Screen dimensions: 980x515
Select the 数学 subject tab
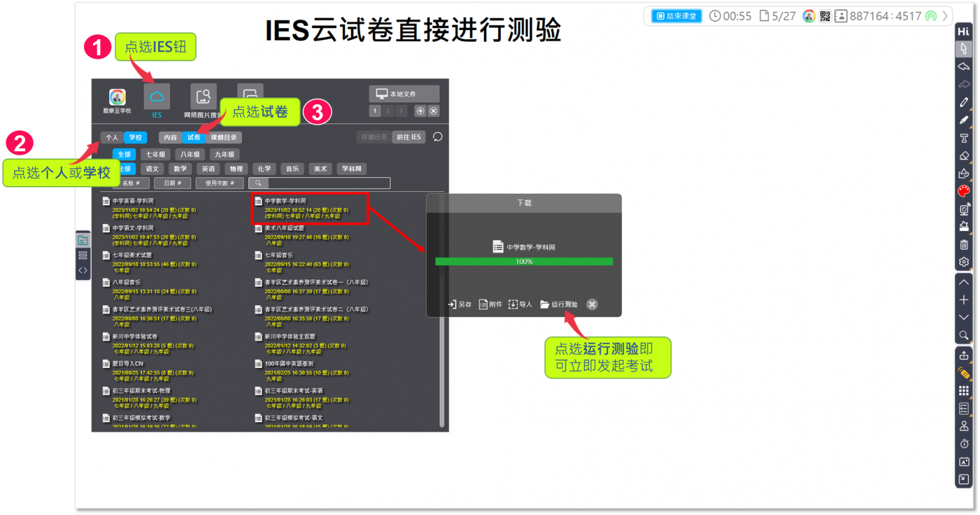pos(180,168)
